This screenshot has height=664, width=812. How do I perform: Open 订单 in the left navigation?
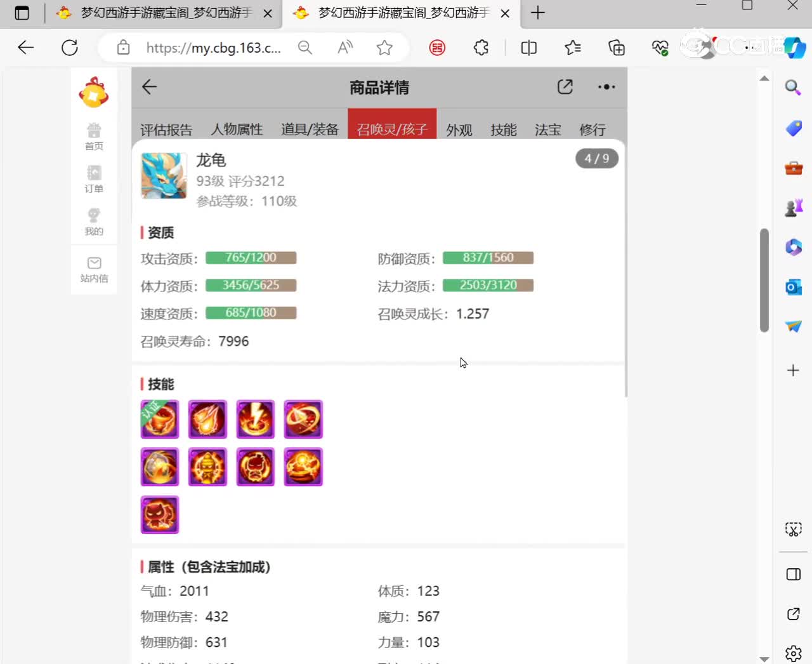pyautogui.click(x=94, y=179)
